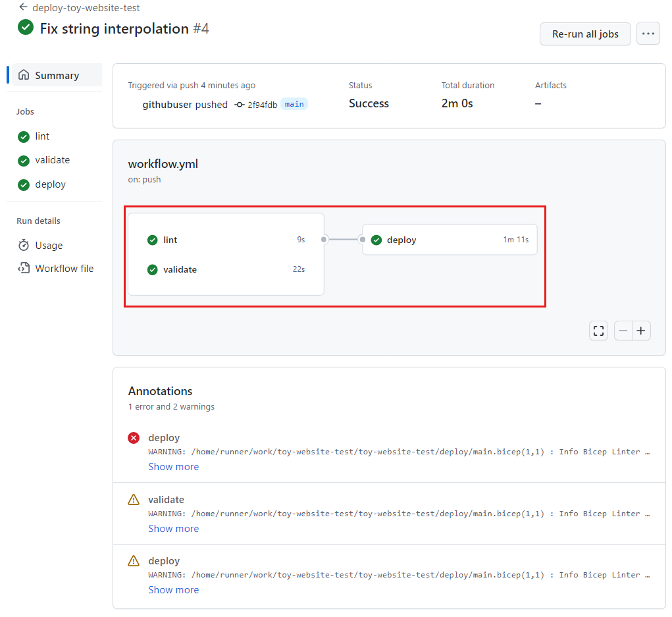
Task: Open the three-dot more options menu
Action: (x=648, y=34)
